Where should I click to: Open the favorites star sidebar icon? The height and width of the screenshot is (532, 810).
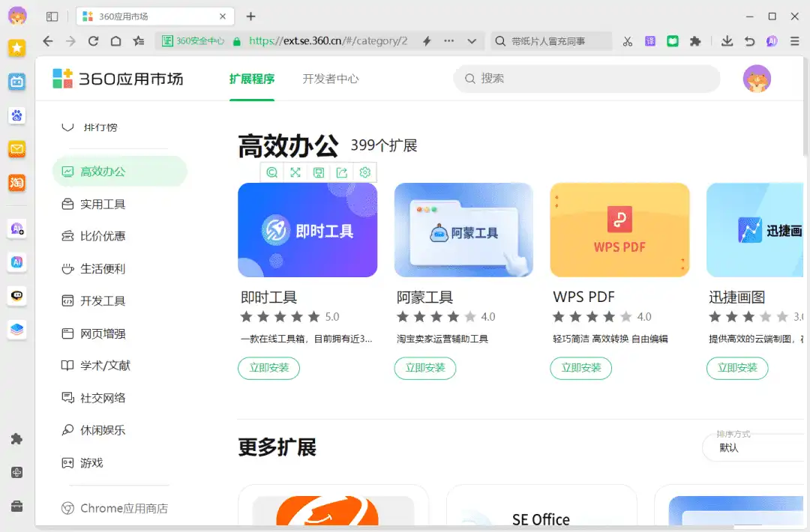[x=17, y=49]
